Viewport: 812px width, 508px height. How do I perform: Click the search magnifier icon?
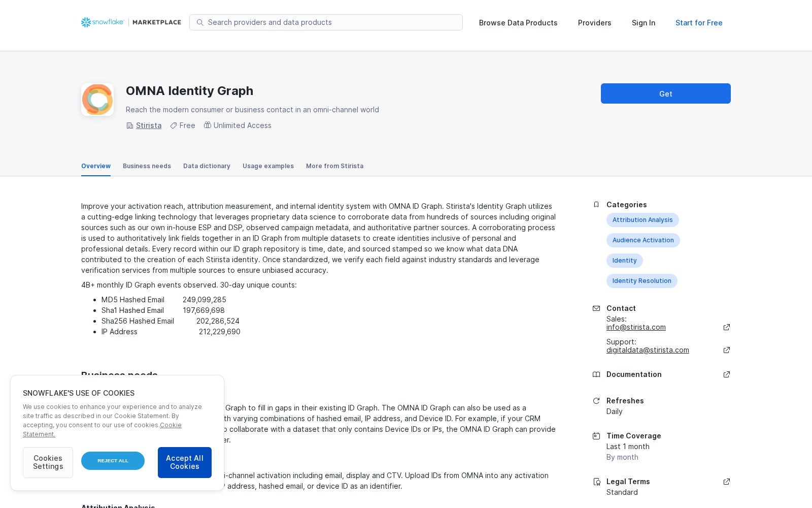200,22
